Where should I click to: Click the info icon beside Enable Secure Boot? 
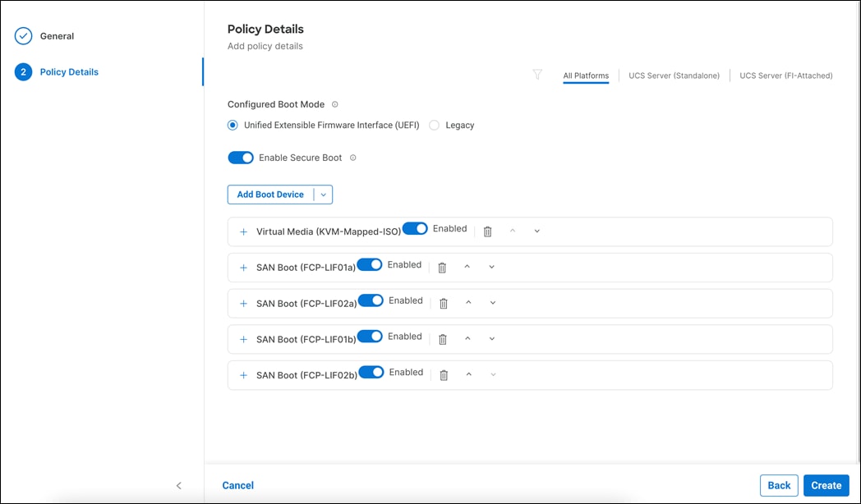(x=353, y=157)
